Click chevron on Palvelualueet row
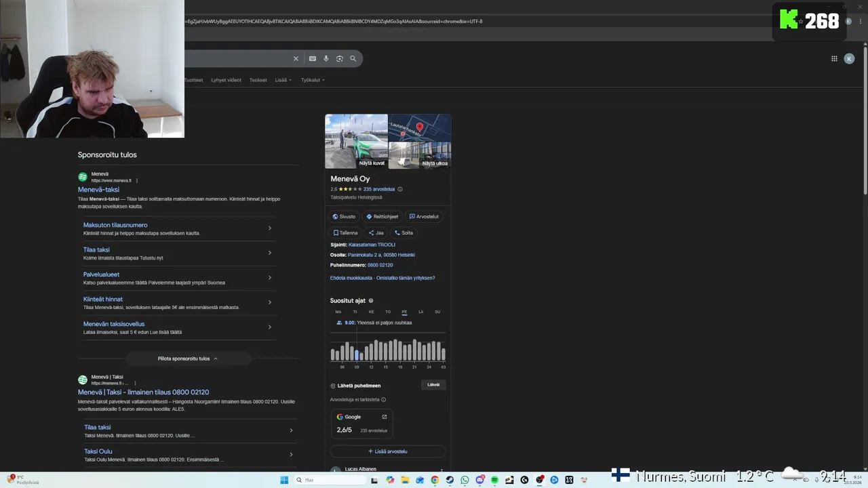Image resolution: width=868 pixels, height=488 pixels. [x=270, y=277]
